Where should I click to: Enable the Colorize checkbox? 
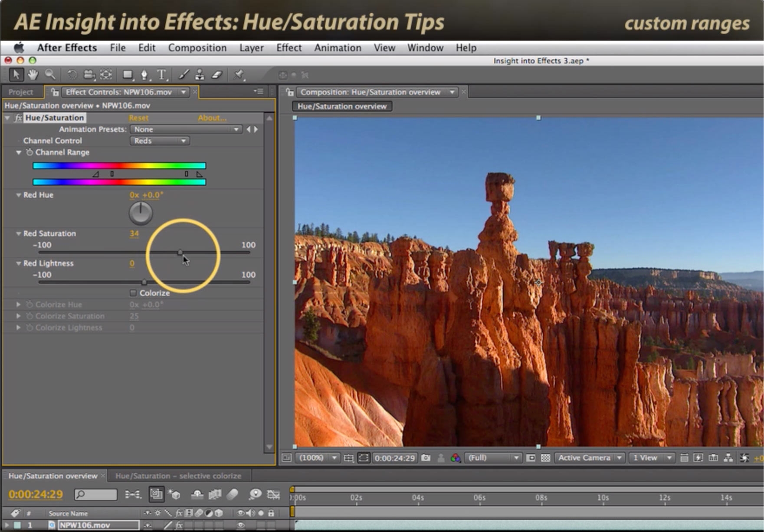133,293
